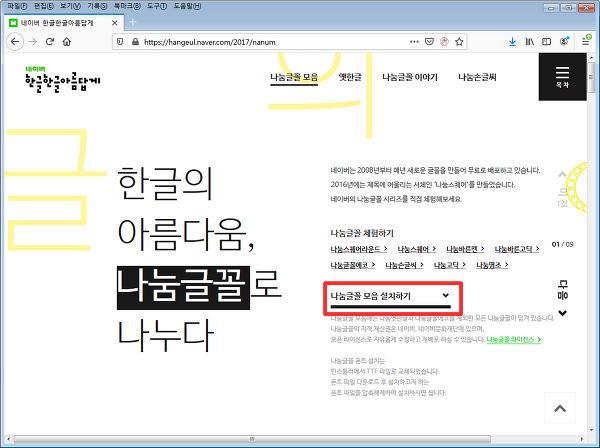The width and height of the screenshot is (600, 448).
Task: Click the forward navigation arrow
Action: coord(33,42)
